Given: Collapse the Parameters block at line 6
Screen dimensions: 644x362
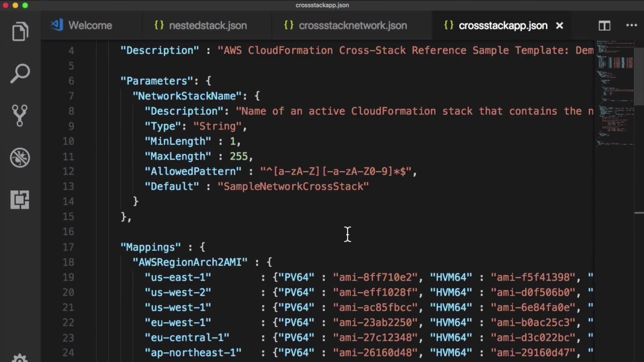Looking at the screenshot, I should pos(88,81).
